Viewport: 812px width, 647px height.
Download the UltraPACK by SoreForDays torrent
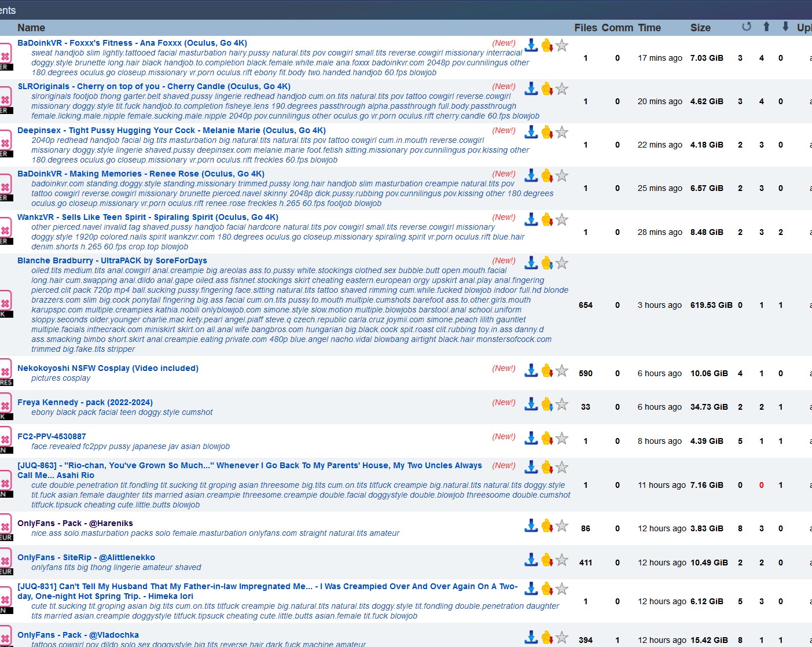pyautogui.click(x=531, y=263)
